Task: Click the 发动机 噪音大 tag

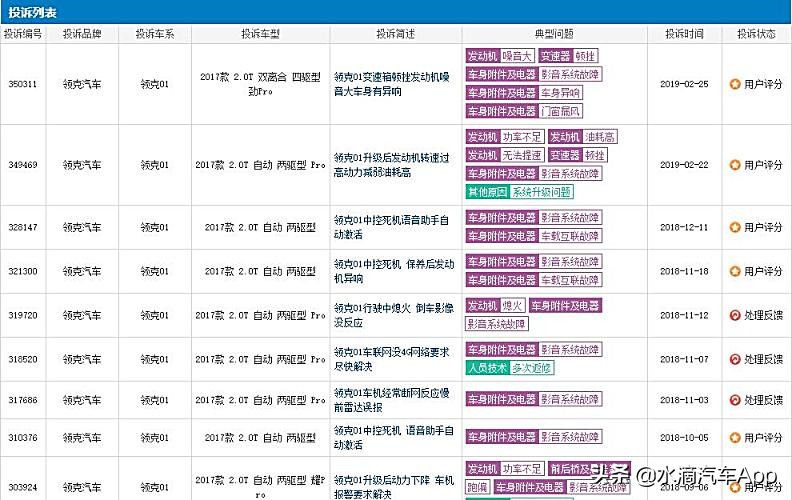Action: coord(500,56)
